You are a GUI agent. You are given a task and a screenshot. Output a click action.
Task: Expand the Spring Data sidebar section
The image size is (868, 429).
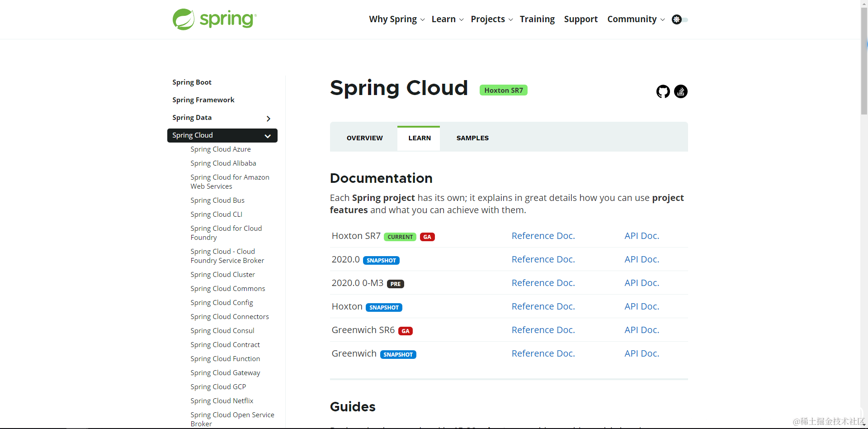click(x=268, y=119)
